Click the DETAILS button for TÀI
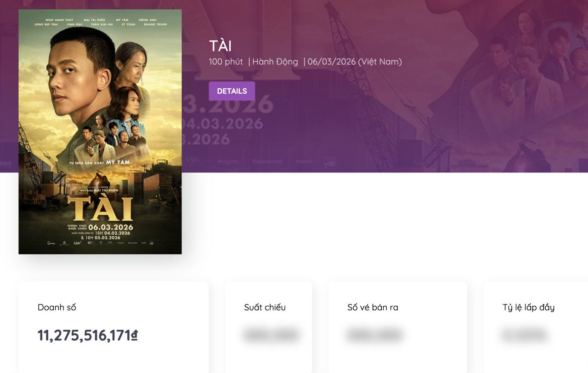The height and width of the screenshot is (373, 588). 232,91
